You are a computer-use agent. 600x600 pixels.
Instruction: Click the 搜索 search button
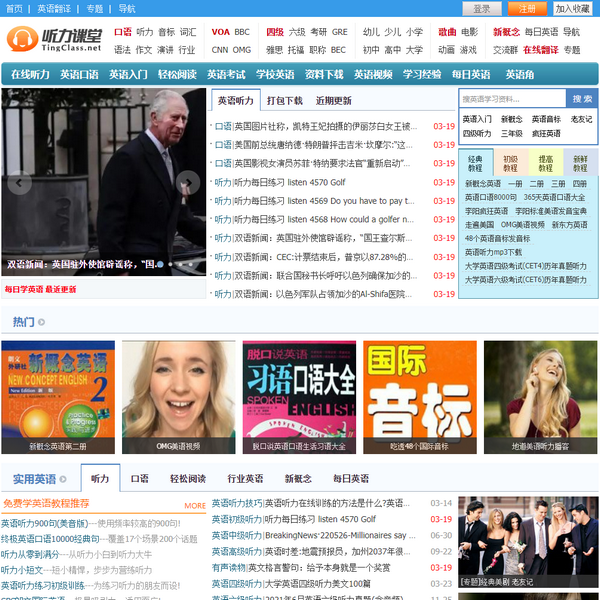click(581, 99)
